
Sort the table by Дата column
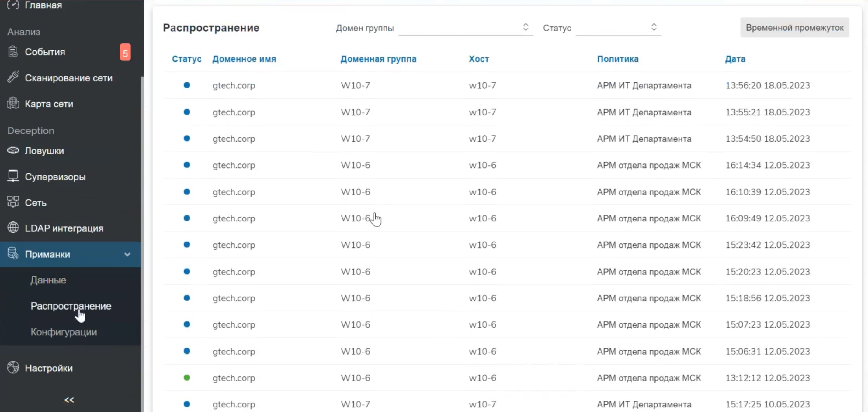click(735, 59)
